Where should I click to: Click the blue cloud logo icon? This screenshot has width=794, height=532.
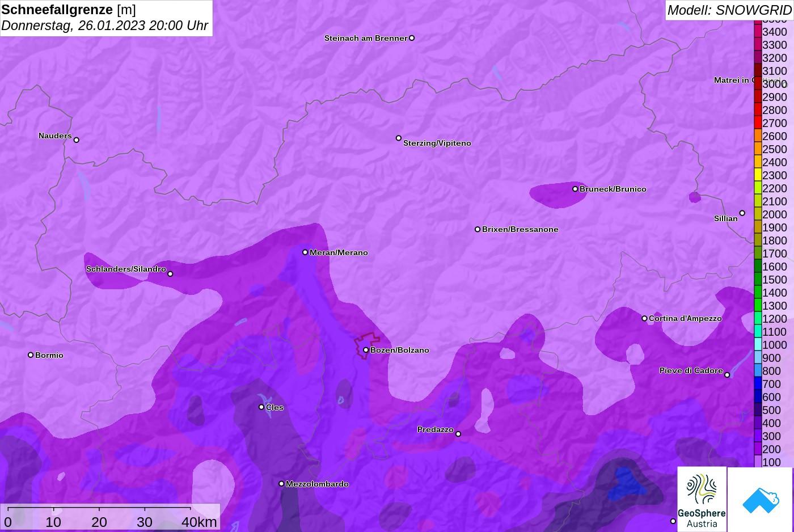[760, 500]
